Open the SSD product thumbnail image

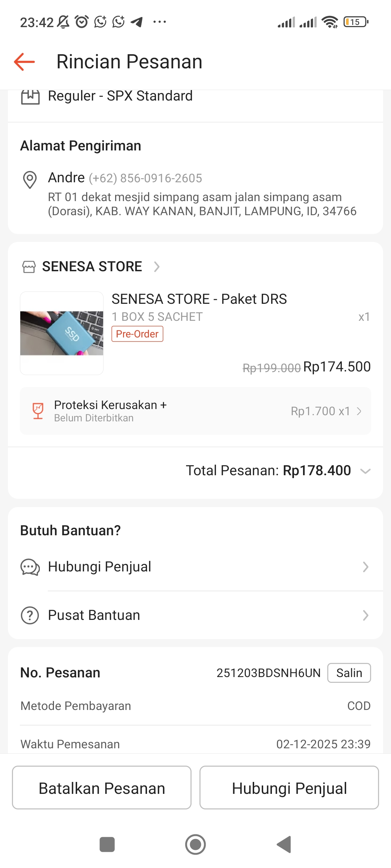[x=62, y=333]
